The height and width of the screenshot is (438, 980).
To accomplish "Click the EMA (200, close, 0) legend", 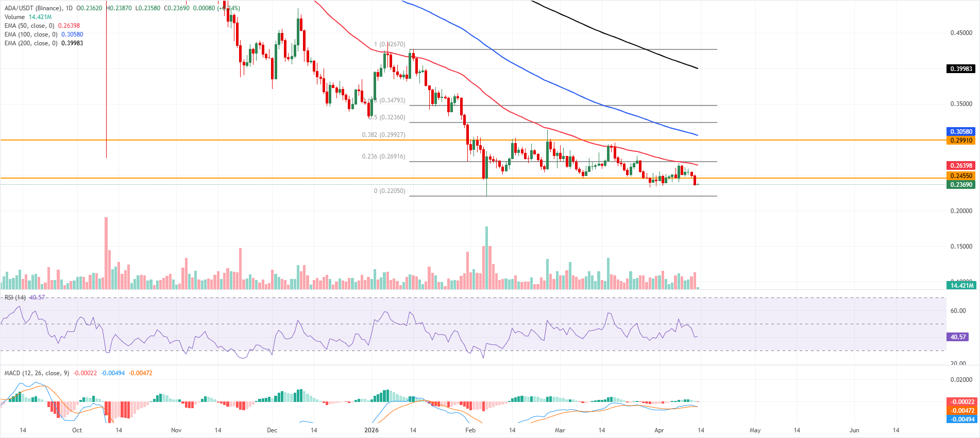I will (30, 43).
